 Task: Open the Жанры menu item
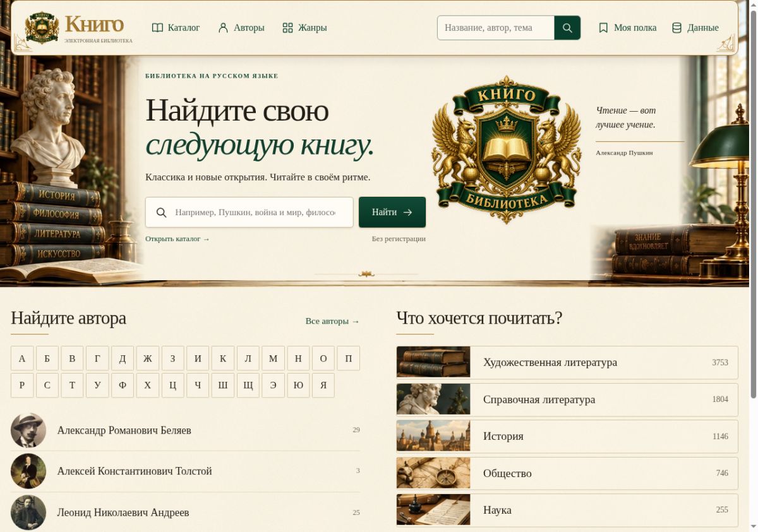[304, 28]
